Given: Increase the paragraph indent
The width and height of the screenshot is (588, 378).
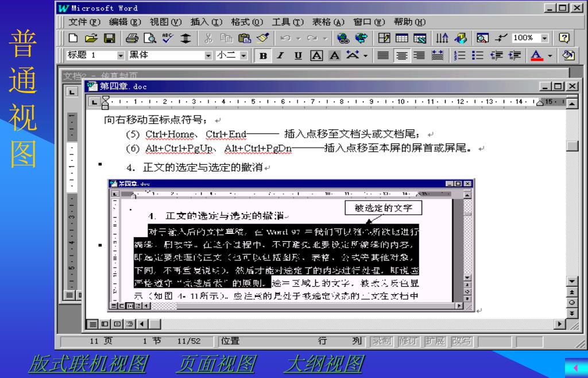Looking at the screenshot, I should (x=515, y=56).
